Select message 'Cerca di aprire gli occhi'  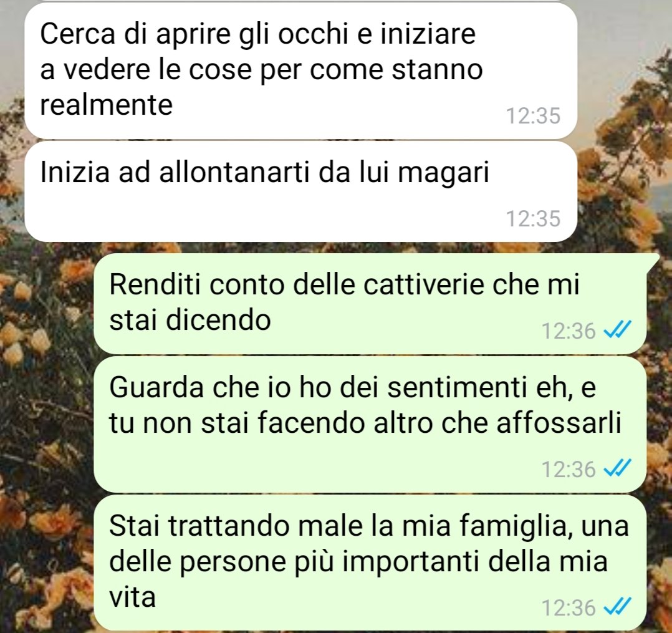coord(301,70)
